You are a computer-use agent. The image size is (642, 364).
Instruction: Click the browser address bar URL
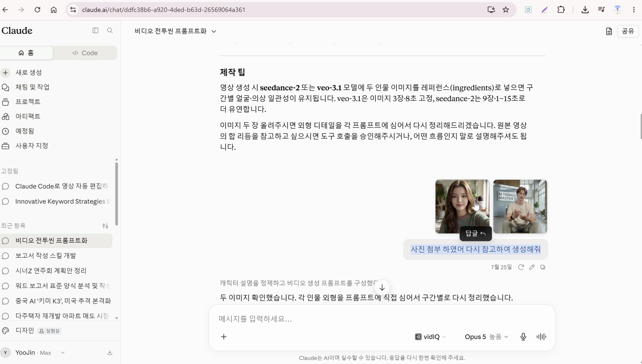[x=164, y=10]
